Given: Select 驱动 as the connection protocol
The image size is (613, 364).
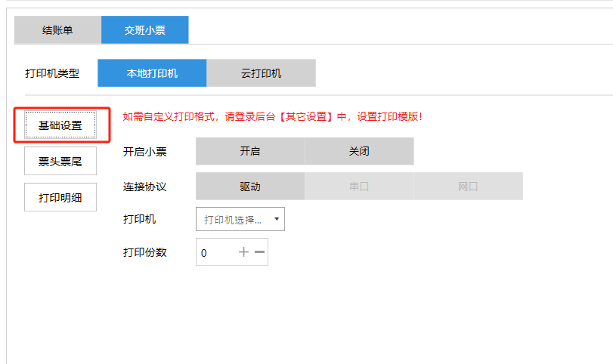Looking at the screenshot, I should point(250,187).
